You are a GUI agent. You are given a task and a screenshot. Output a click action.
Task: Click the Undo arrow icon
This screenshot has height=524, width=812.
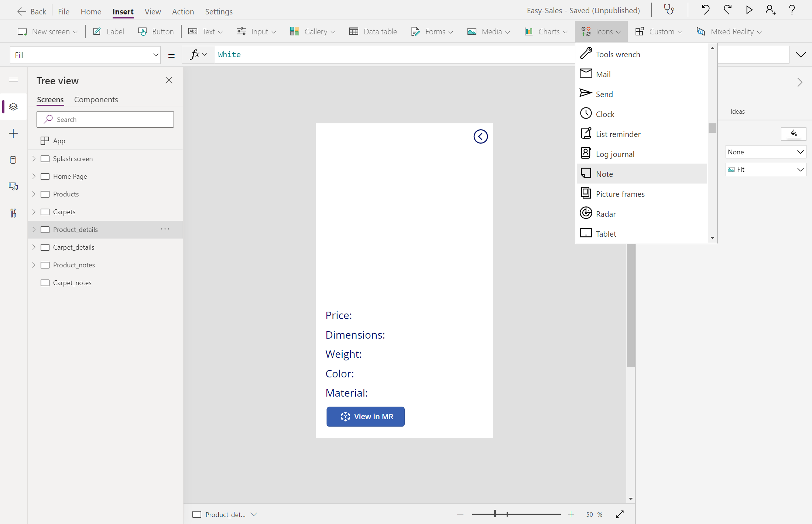(705, 10)
